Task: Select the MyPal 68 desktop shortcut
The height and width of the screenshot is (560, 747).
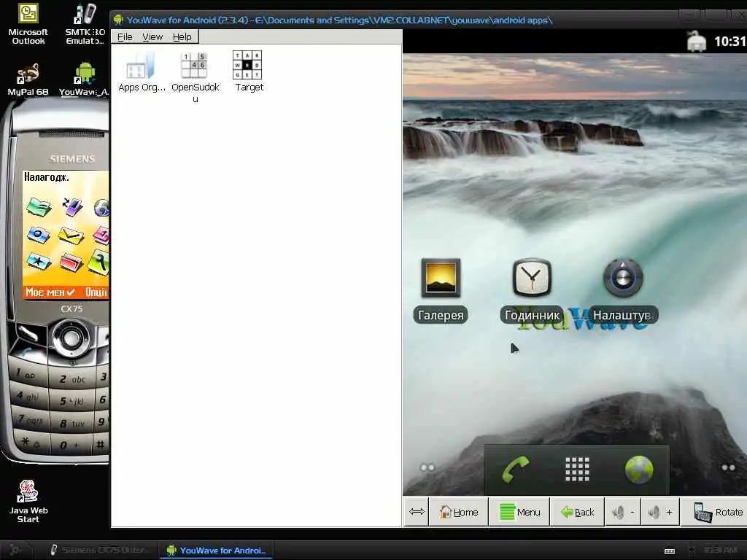Action: tap(28, 79)
